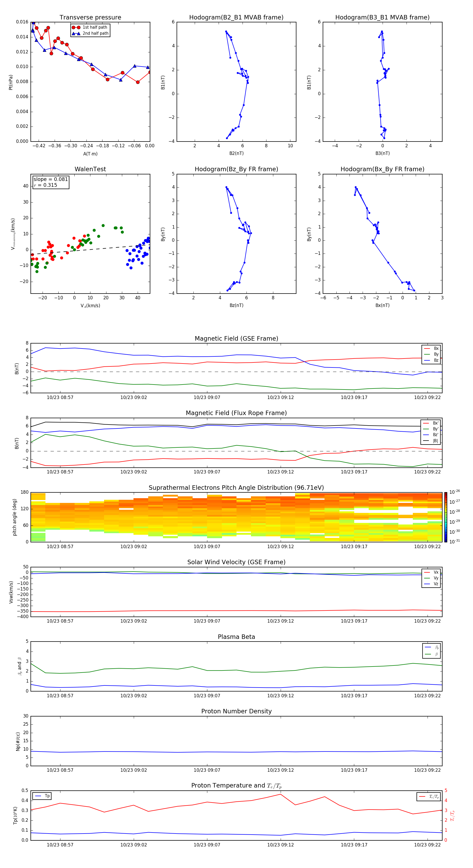Click the 'Magnetic Field (GSE Frame)' title
Screen dimensions: 473x868
pyautogui.click(x=236, y=339)
